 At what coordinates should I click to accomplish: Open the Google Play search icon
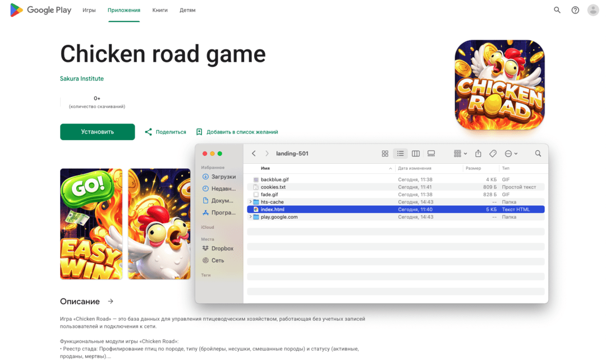coord(557,10)
